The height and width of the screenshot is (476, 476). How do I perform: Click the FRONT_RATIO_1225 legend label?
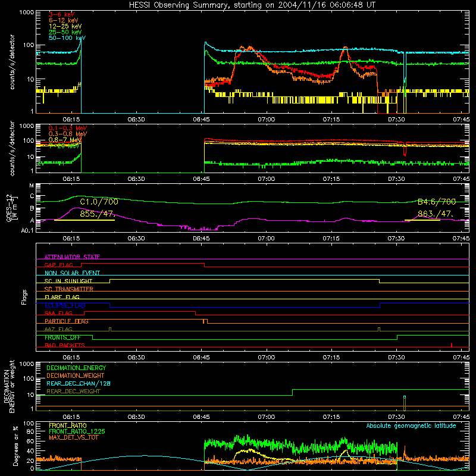77,431
